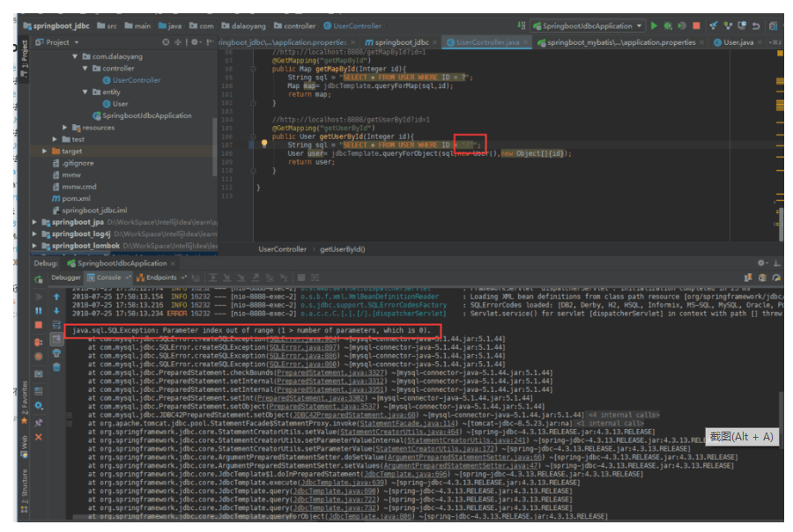
Task: Close debug session with orange X
Action: click(x=39, y=437)
